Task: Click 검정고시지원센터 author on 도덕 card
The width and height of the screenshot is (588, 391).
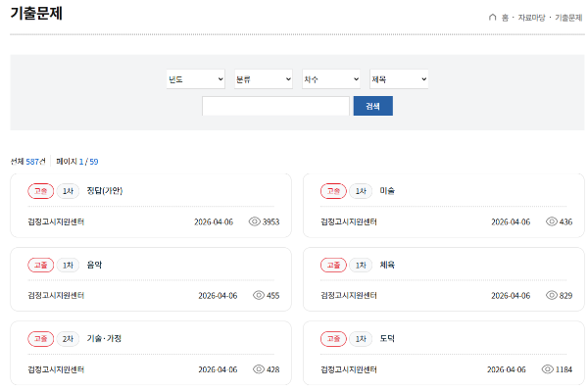Action: click(x=349, y=369)
